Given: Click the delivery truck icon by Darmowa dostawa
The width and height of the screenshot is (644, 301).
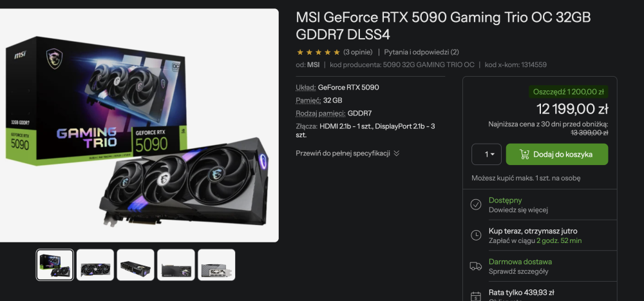Looking at the screenshot, I should (476, 266).
